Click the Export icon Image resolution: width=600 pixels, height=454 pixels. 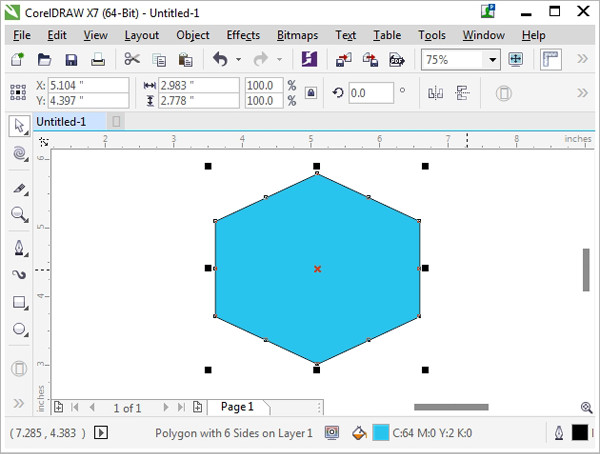[x=370, y=60]
